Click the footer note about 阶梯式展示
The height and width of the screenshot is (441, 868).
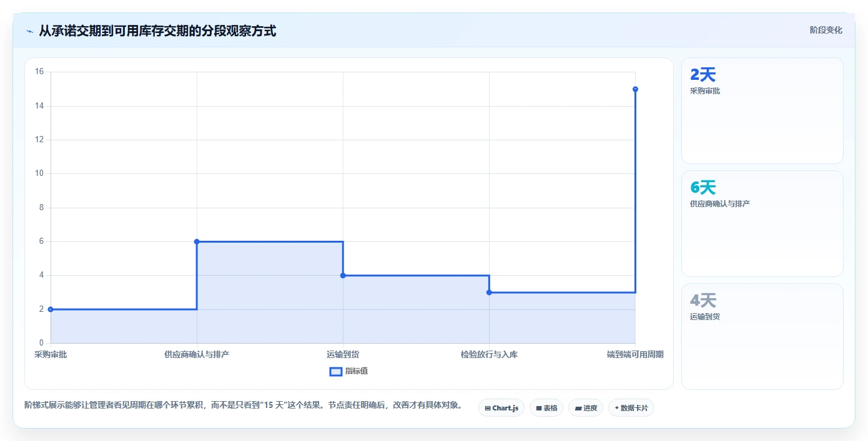point(244,405)
